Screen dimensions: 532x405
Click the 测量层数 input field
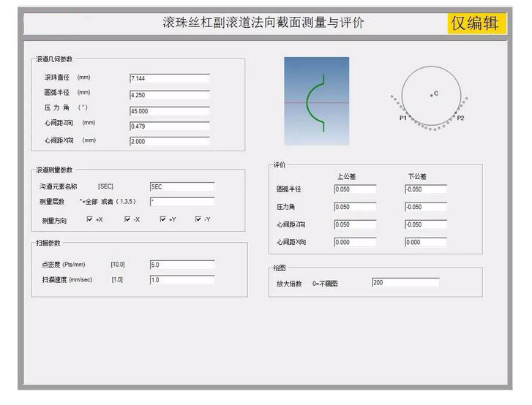(x=181, y=202)
